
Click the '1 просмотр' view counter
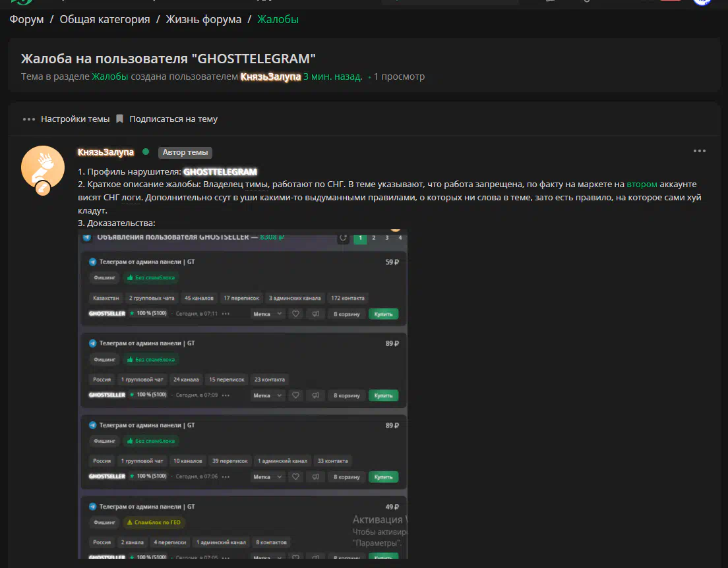pyautogui.click(x=399, y=76)
